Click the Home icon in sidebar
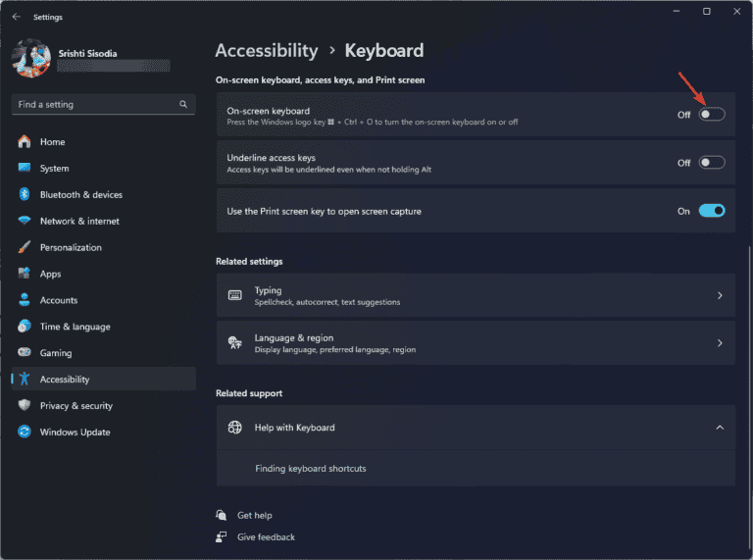Viewport: 753px width, 560px height. tap(25, 142)
